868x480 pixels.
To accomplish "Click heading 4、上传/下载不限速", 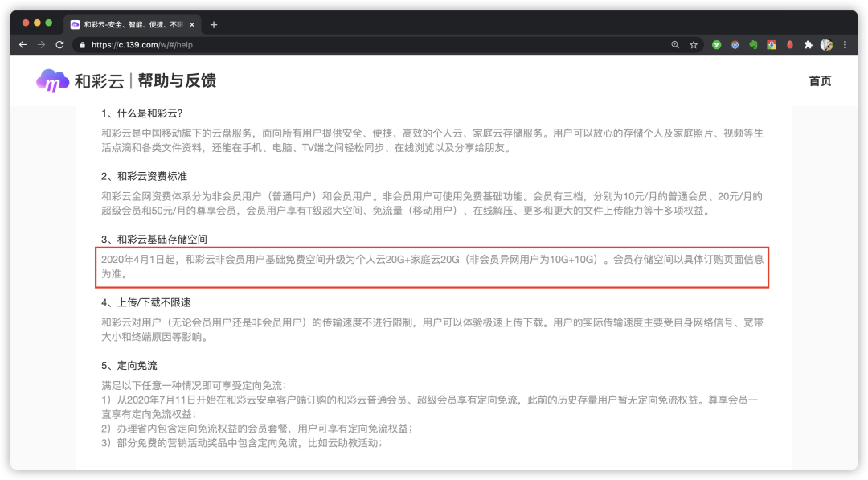I will (145, 302).
